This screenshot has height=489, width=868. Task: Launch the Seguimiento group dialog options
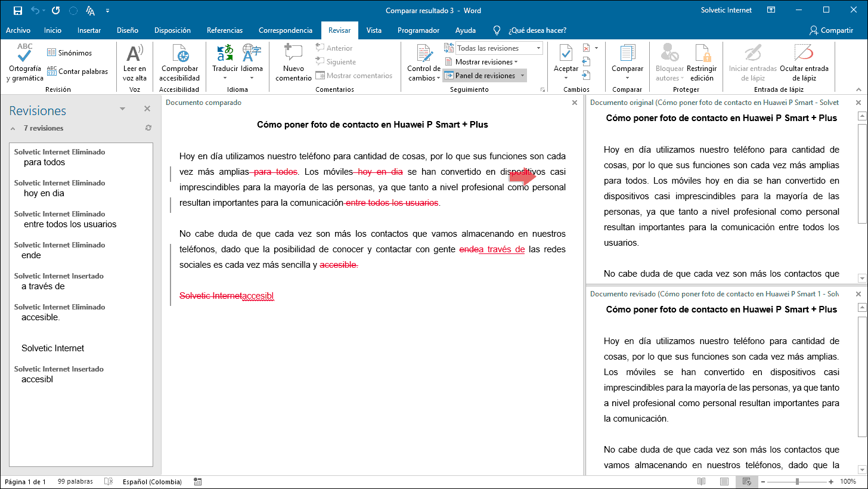tap(543, 89)
